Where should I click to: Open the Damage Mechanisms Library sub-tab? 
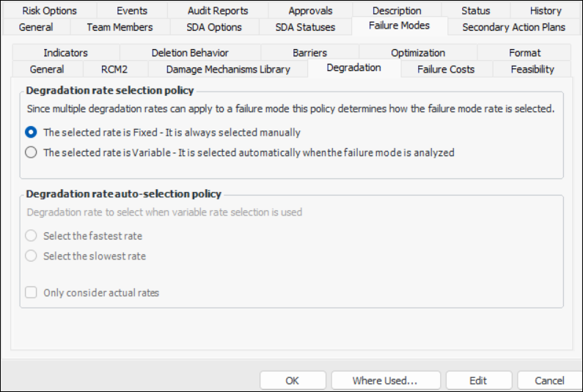point(228,70)
